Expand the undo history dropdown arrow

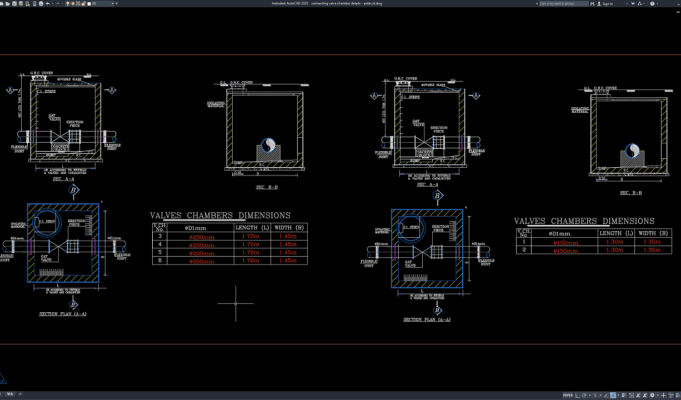(x=53, y=3)
